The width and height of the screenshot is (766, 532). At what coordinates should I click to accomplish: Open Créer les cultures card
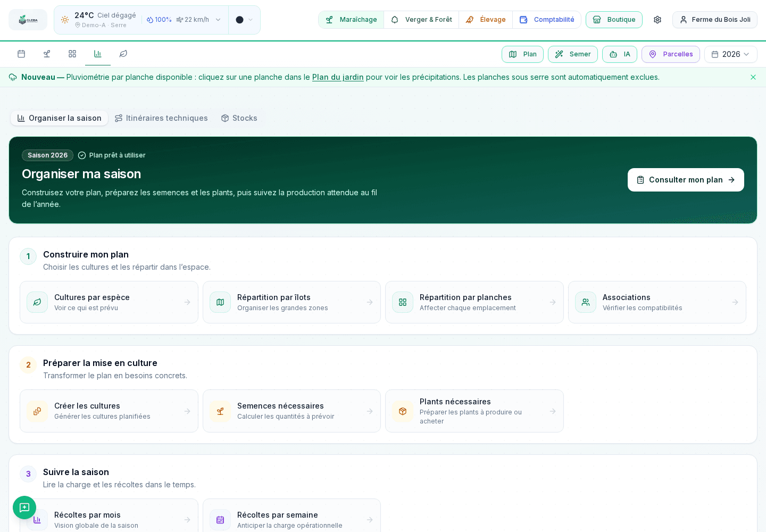tap(109, 411)
